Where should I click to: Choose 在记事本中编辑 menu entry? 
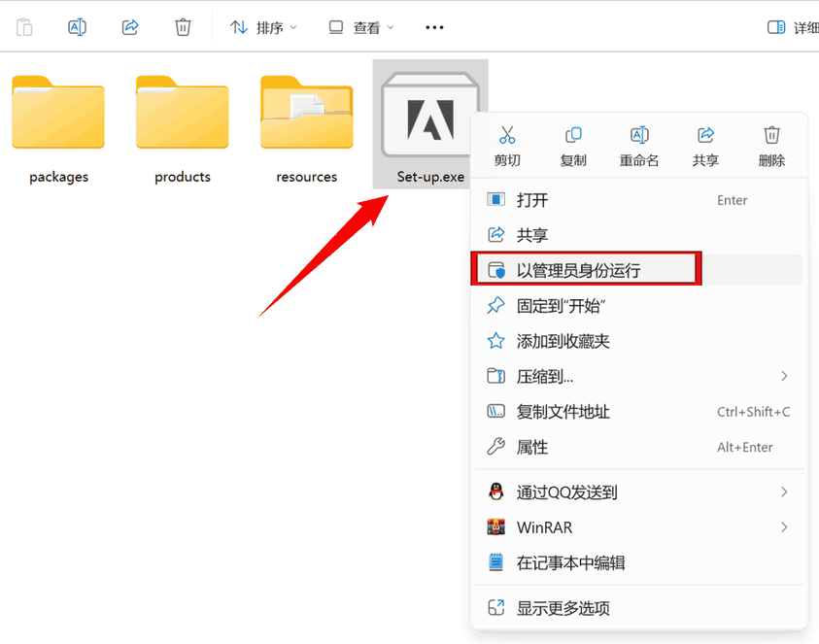point(637,562)
